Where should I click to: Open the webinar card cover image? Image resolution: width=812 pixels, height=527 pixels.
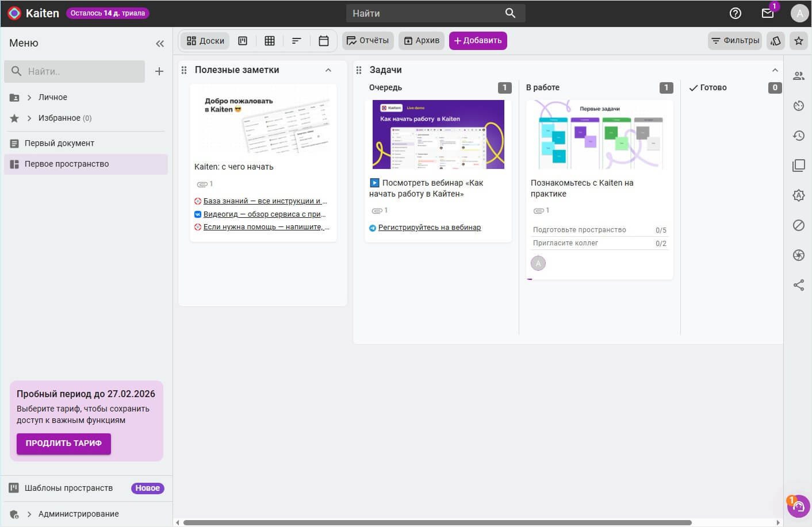click(x=438, y=134)
